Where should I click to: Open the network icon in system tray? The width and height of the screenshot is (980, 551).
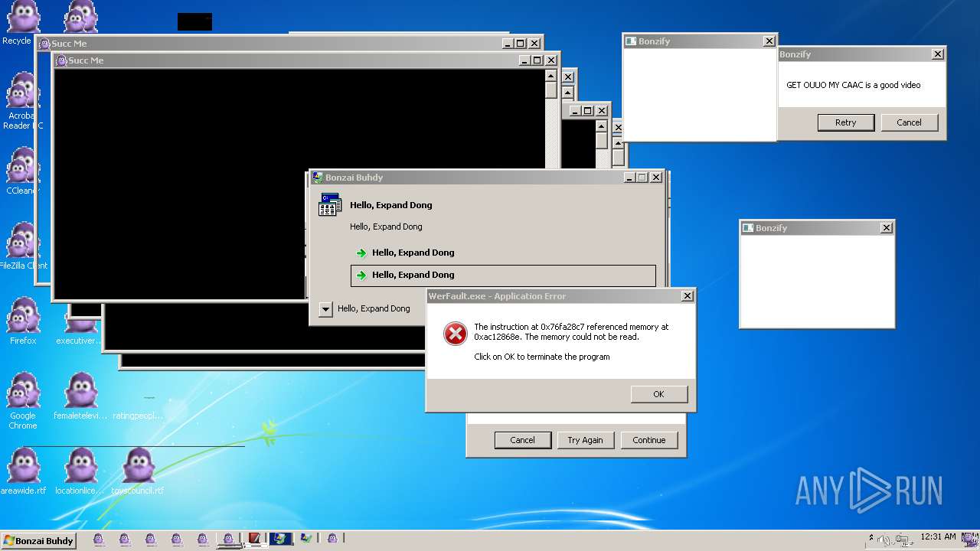pyautogui.click(x=903, y=540)
